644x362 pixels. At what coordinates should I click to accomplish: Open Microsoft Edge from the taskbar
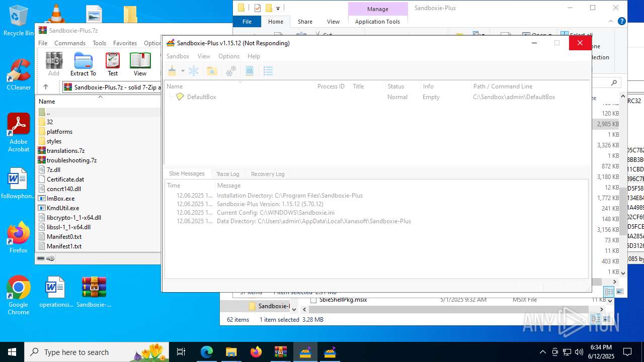(x=207, y=352)
